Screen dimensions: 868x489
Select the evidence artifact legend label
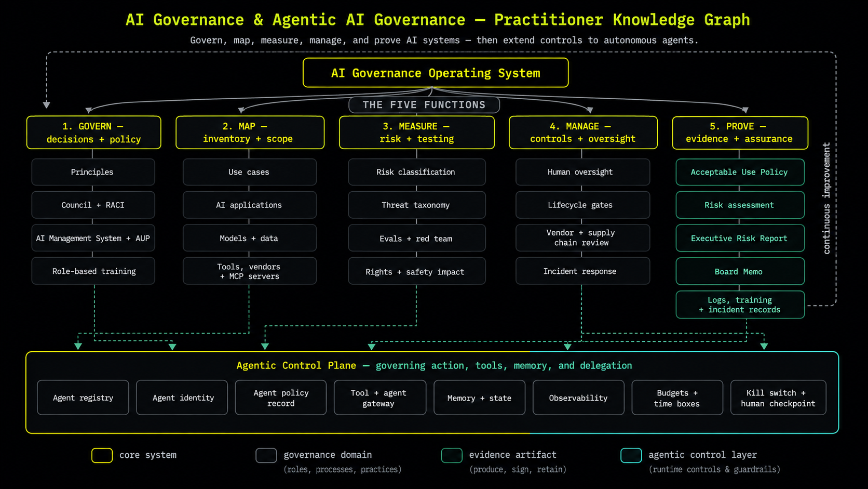513,455
